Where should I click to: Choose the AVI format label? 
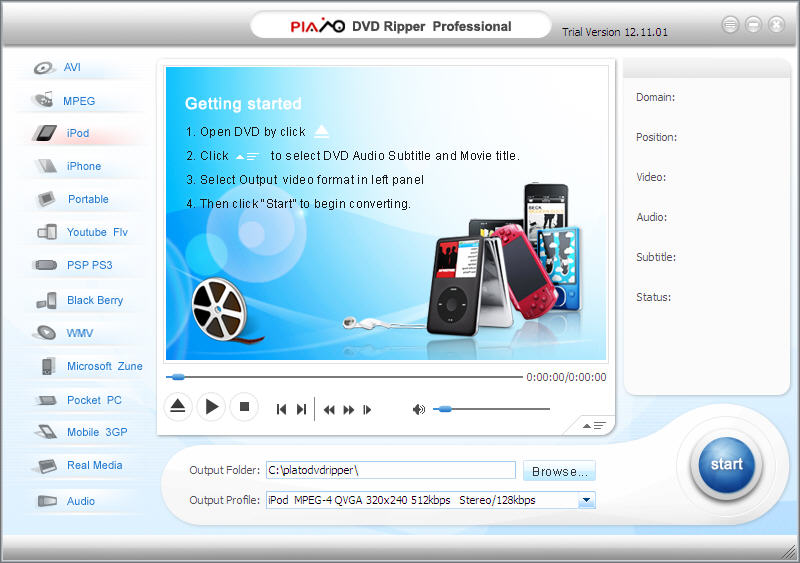tap(72, 67)
